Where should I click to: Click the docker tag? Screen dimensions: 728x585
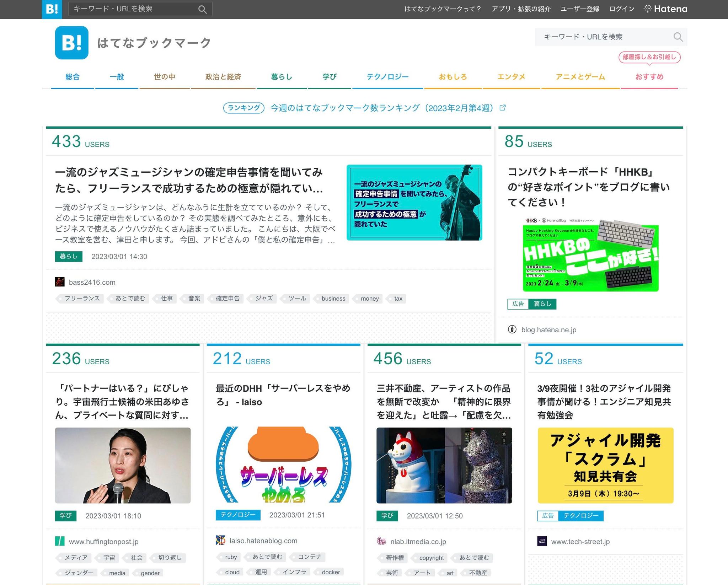click(x=329, y=572)
